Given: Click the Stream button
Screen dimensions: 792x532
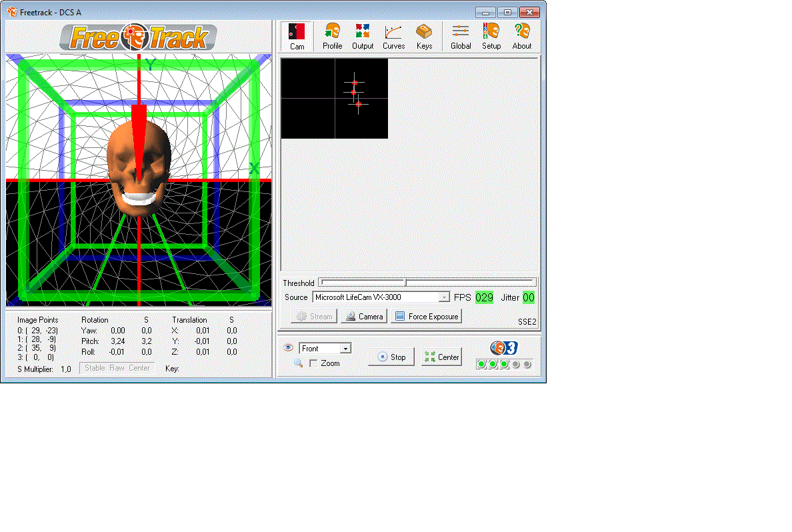Looking at the screenshot, I should click(314, 316).
